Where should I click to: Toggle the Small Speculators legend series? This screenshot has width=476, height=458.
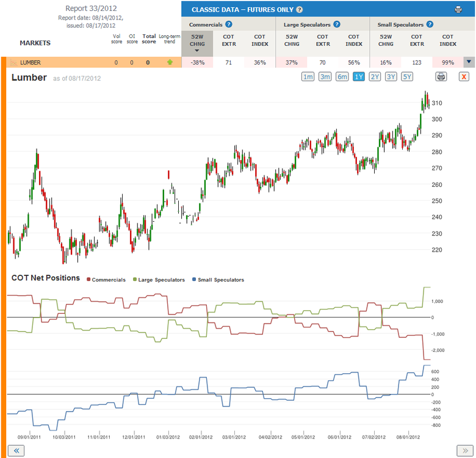[x=218, y=280]
